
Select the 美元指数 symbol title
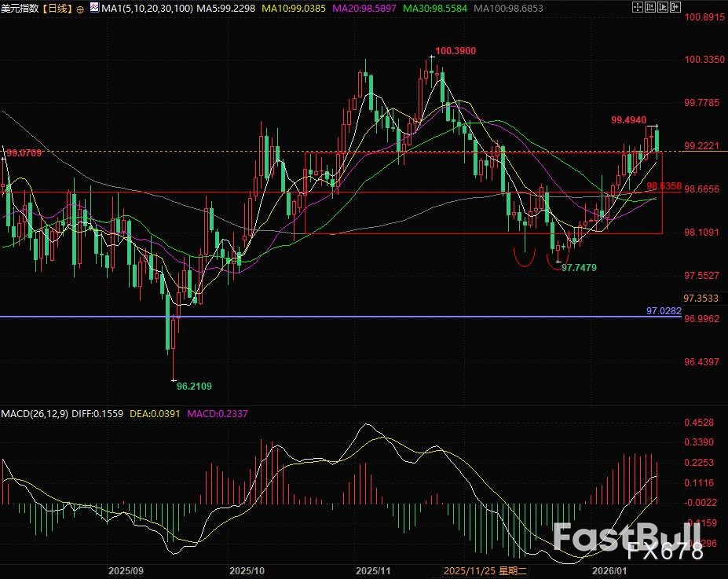pyautogui.click(x=20, y=9)
